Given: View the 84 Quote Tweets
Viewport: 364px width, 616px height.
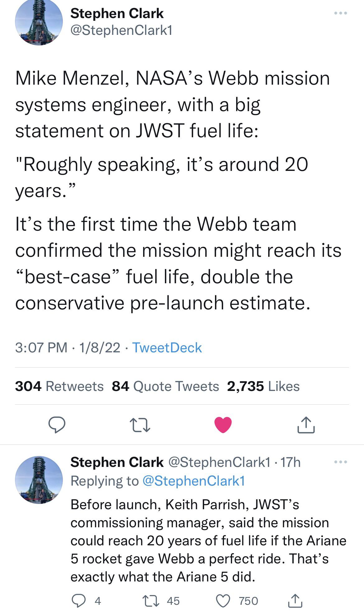Looking at the screenshot, I should coord(165,386).
